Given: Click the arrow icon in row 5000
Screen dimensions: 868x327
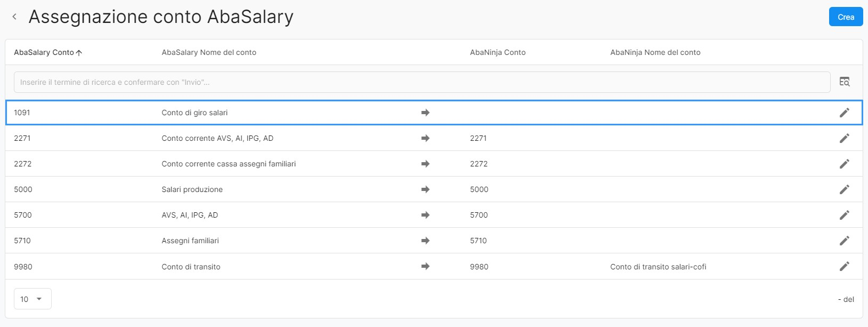Looking at the screenshot, I should click(x=425, y=189).
